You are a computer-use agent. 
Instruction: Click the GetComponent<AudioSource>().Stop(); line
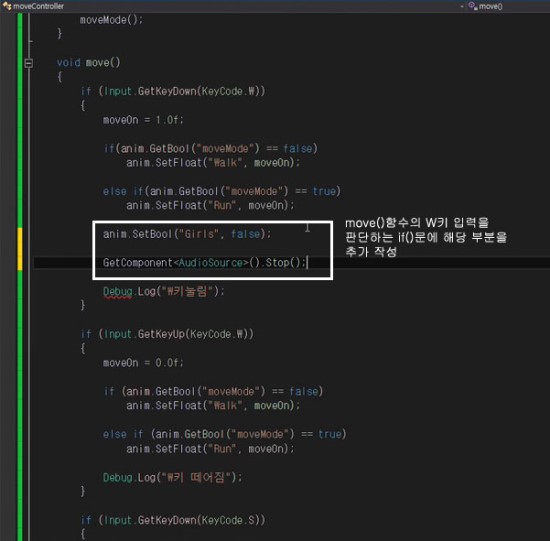pyautogui.click(x=205, y=263)
